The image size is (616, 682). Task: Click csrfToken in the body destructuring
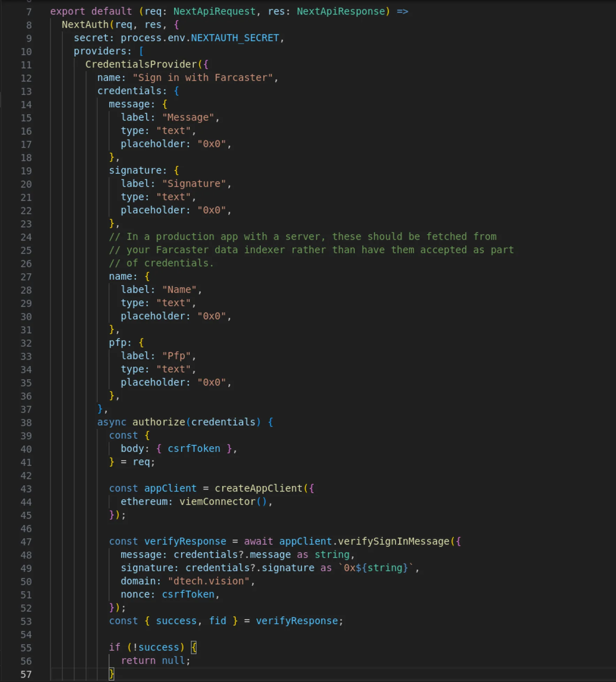(194, 449)
